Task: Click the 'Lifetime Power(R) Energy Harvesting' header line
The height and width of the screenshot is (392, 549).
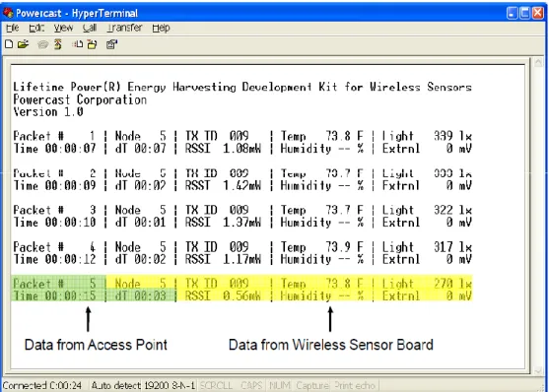Action: click(242, 87)
